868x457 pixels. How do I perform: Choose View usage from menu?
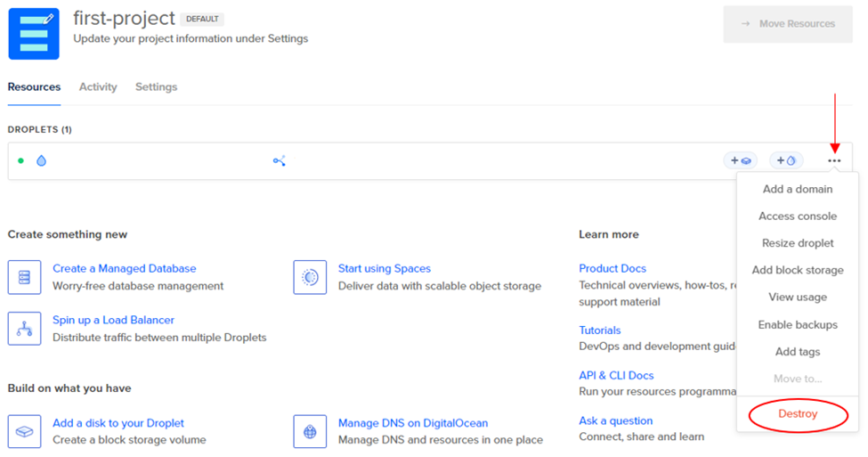(798, 298)
